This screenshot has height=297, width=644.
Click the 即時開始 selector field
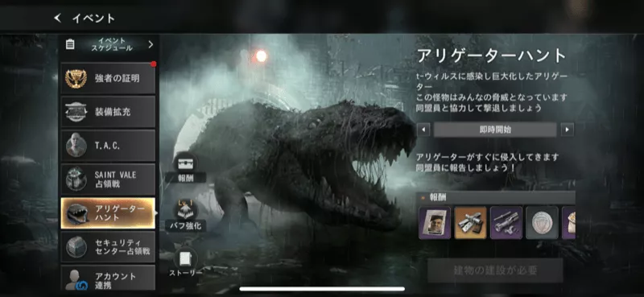pyautogui.click(x=495, y=130)
